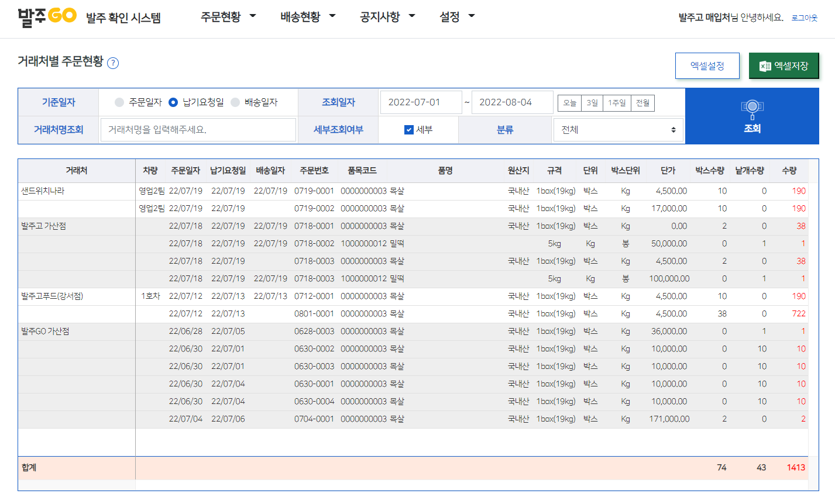Click the 엑셀설정 button
Screen dimensions: 835x504
click(707, 66)
